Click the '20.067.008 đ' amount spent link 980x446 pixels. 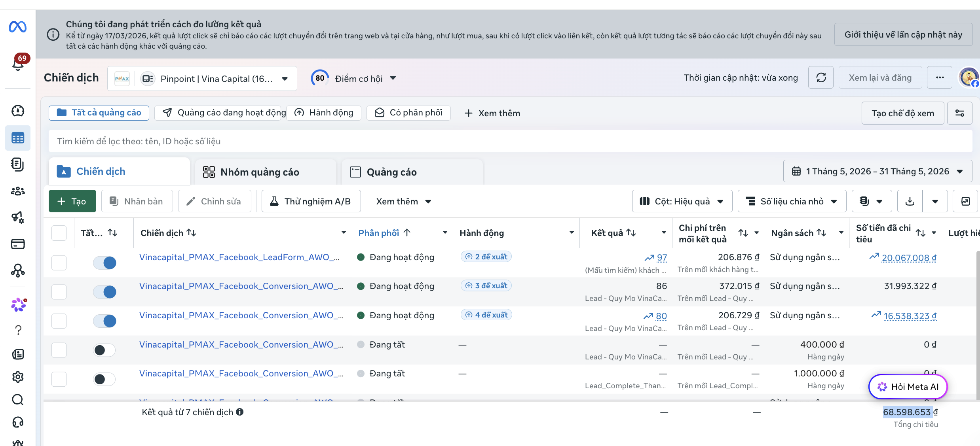[x=909, y=258]
